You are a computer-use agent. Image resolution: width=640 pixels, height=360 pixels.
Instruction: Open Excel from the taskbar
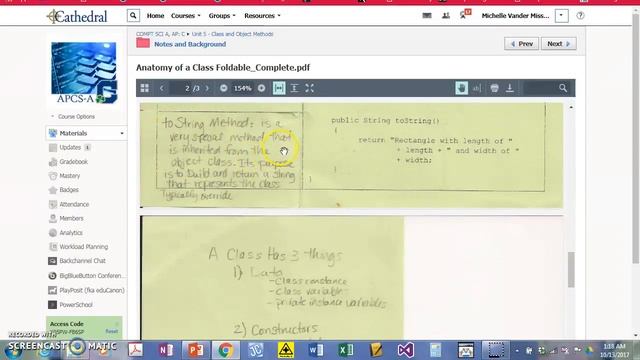346,350
